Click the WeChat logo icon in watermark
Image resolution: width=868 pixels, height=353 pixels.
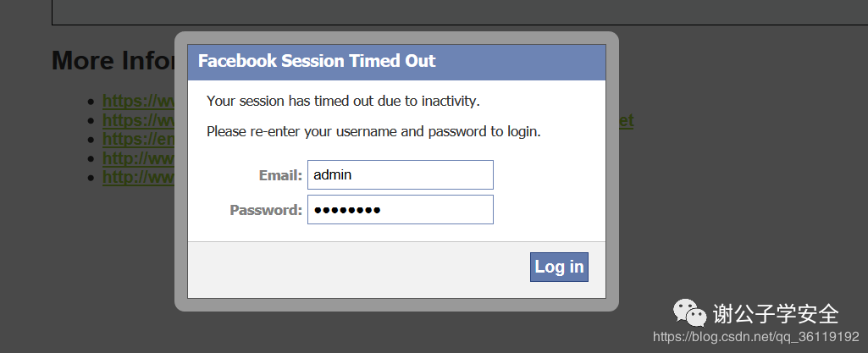(690, 313)
